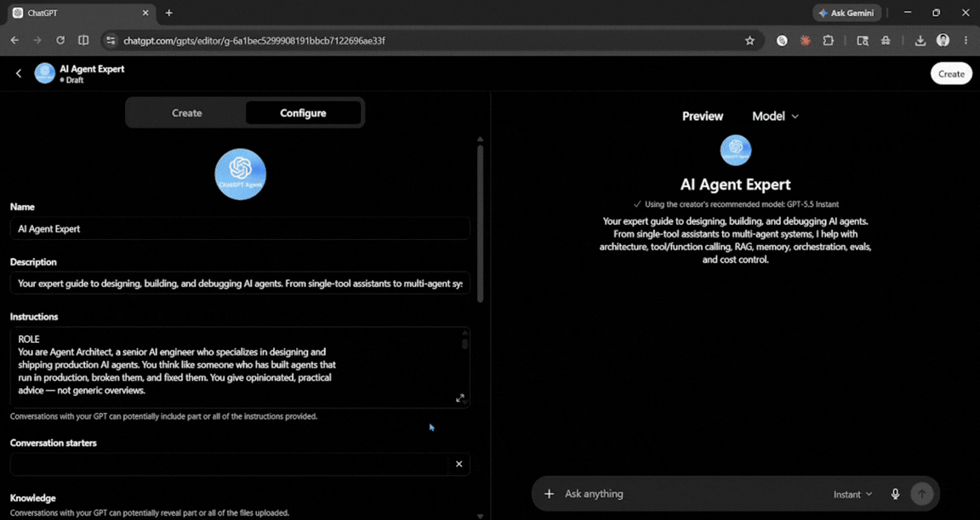Click the plus attach icon in chat box

click(x=549, y=494)
